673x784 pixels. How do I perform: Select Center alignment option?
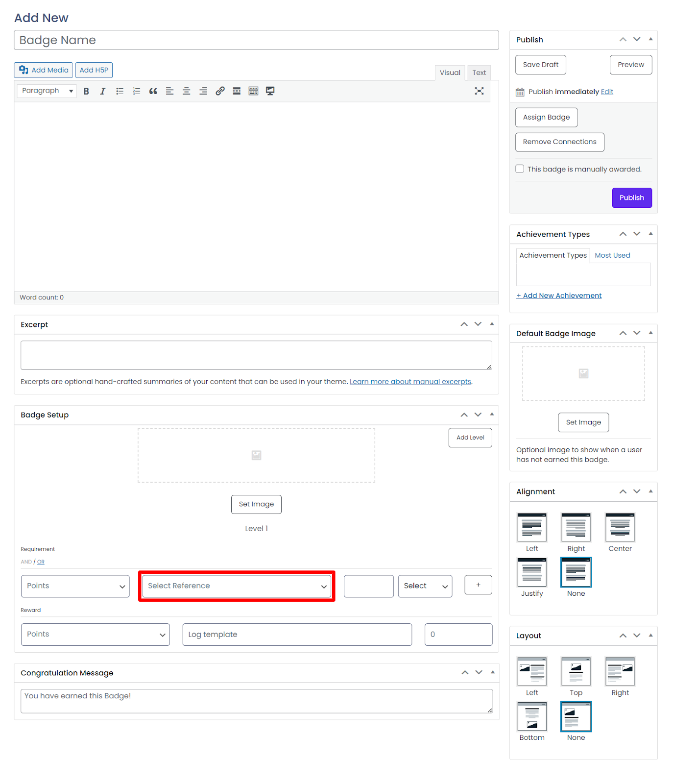click(x=620, y=528)
